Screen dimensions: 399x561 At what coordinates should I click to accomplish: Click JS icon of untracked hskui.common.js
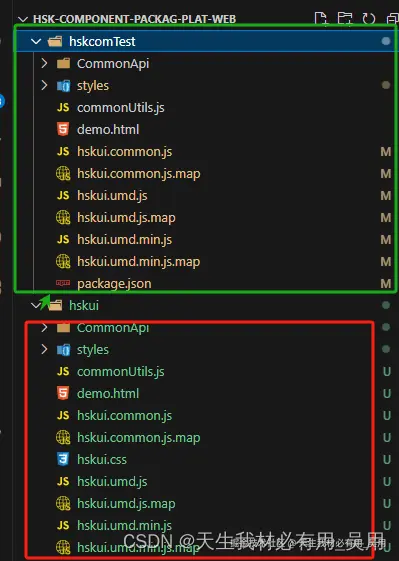63,415
